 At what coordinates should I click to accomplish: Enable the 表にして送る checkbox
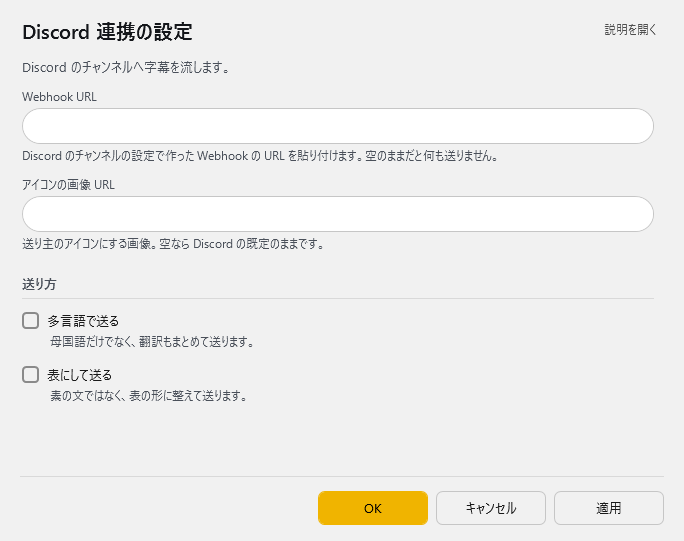click(x=31, y=375)
